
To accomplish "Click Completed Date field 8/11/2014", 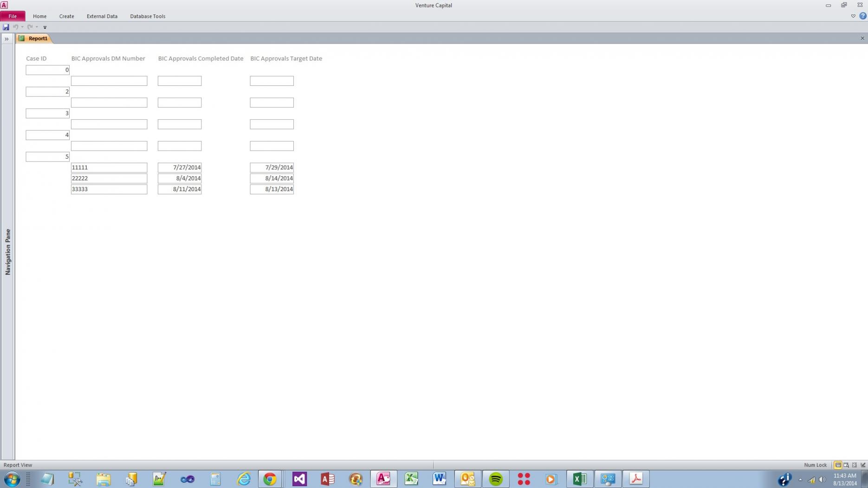I will tap(180, 189).
